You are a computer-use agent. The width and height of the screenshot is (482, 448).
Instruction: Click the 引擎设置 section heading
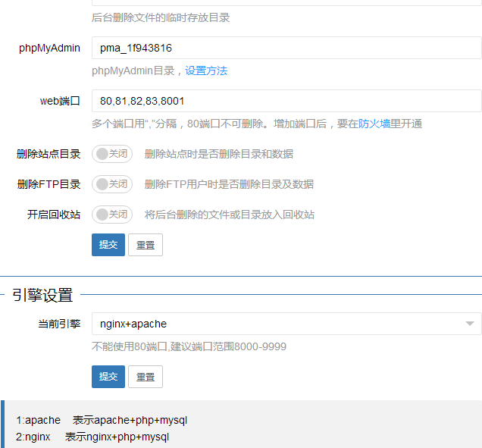tap(42, 295)
